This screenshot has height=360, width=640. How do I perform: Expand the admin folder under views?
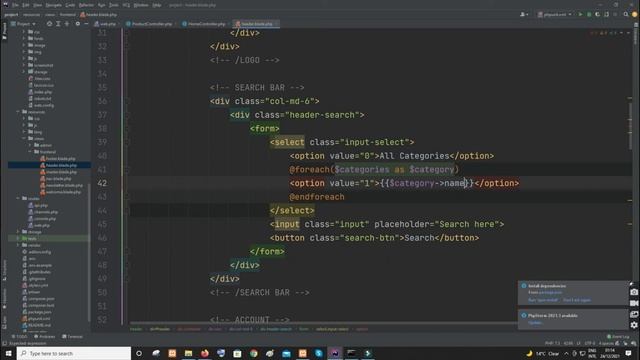tap(30, 145)
